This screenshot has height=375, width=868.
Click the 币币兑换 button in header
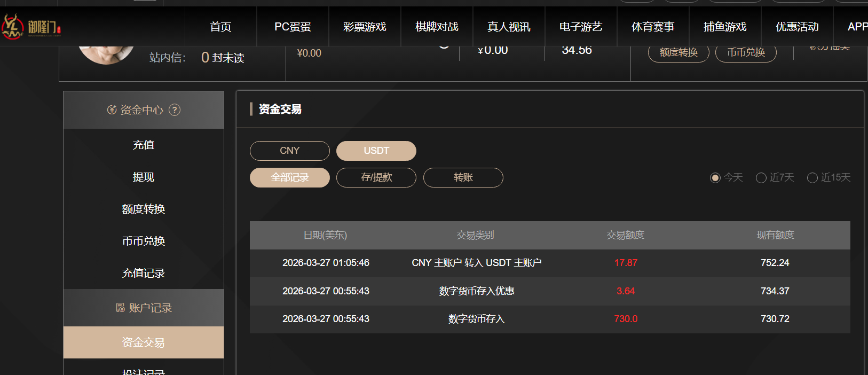[746, 52]
